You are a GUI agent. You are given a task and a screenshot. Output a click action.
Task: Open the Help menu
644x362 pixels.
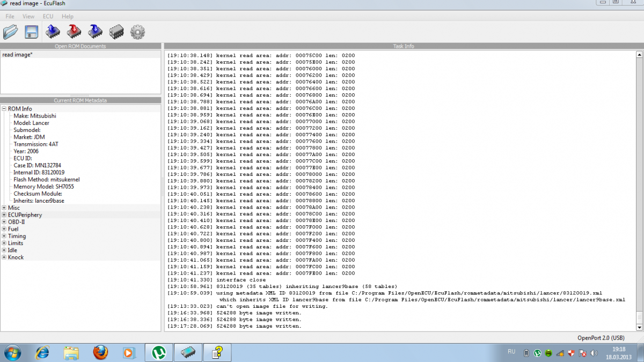(x=68, y=17)
